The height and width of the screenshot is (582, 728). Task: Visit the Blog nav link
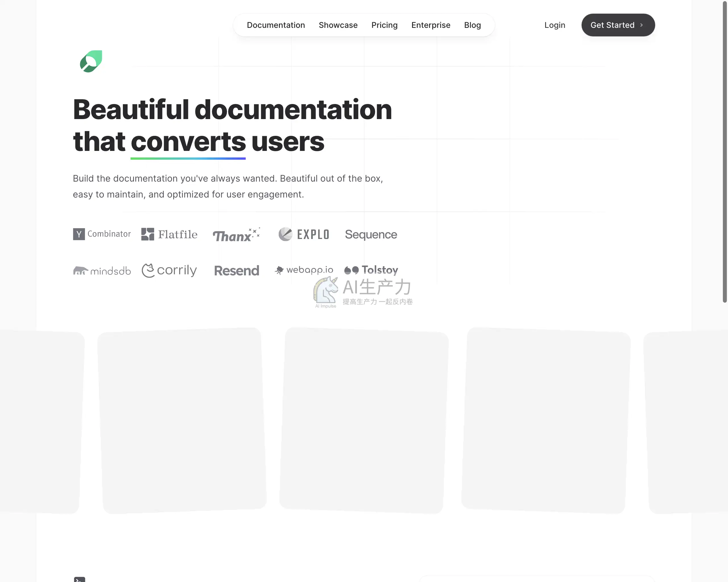point(472,25)
